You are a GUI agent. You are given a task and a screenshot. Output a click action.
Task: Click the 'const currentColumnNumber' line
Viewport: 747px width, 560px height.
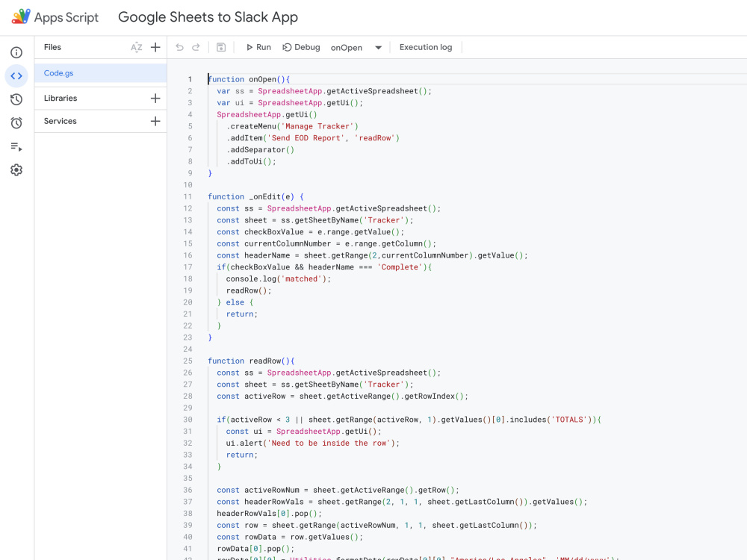(326, 244)
